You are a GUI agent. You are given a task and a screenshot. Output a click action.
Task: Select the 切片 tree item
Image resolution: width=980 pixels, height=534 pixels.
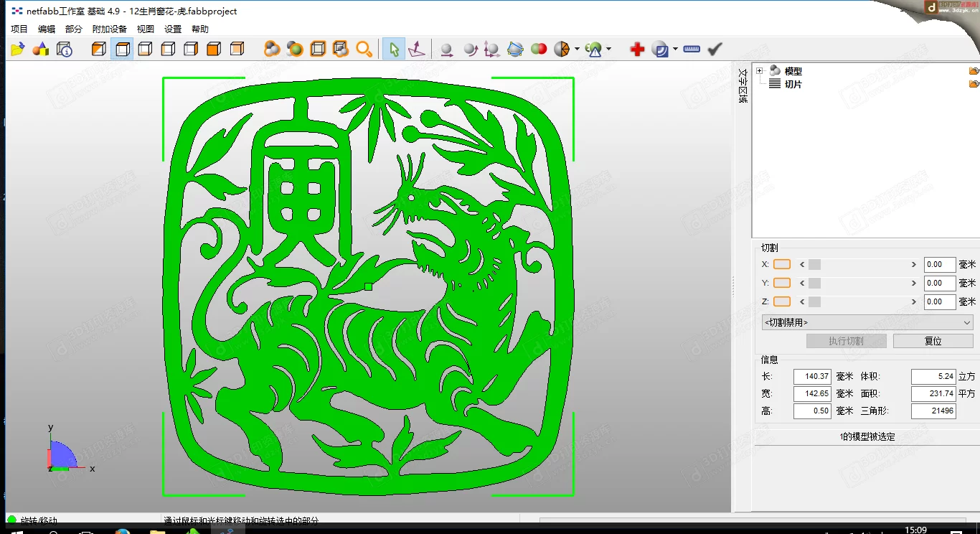pyautogui.click(x=793, y=84)
